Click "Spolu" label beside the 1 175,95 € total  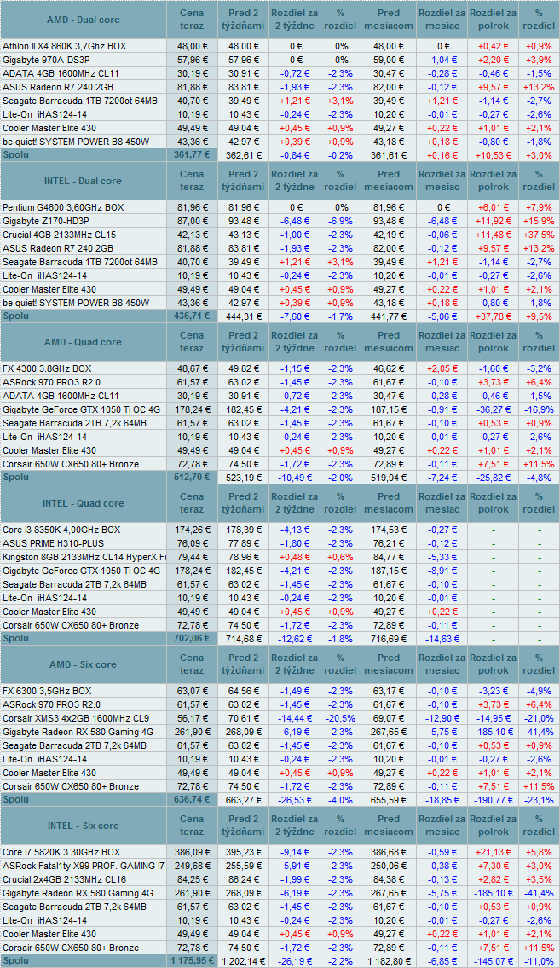pyautogui.click(x=15, y=960)
